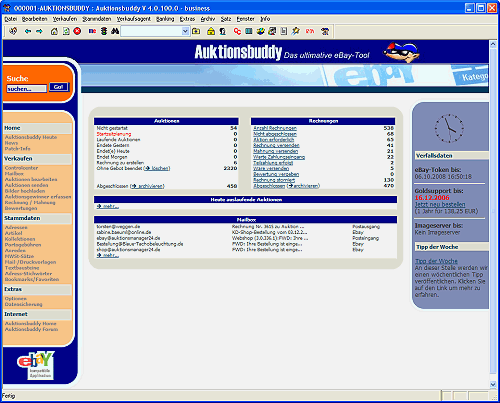Click vertical scrollbar up arrow
This screenshot has width=500, height=403.
coord(493,44)
